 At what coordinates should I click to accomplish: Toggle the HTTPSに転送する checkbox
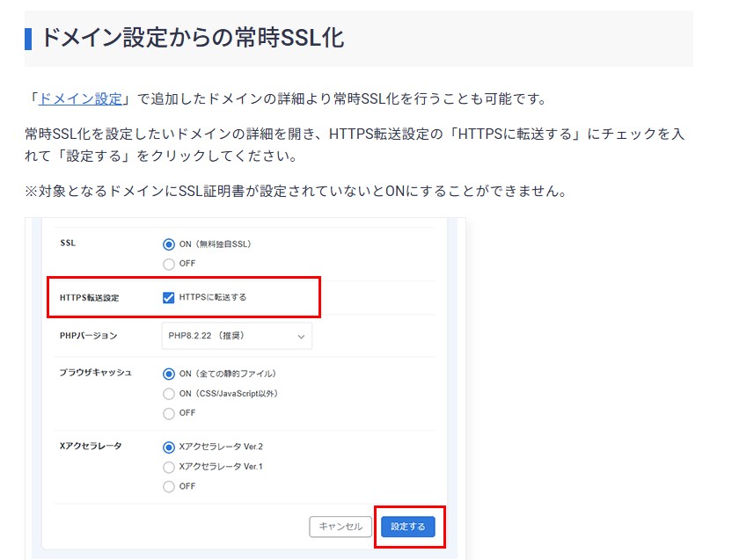[x=169, y=297]
